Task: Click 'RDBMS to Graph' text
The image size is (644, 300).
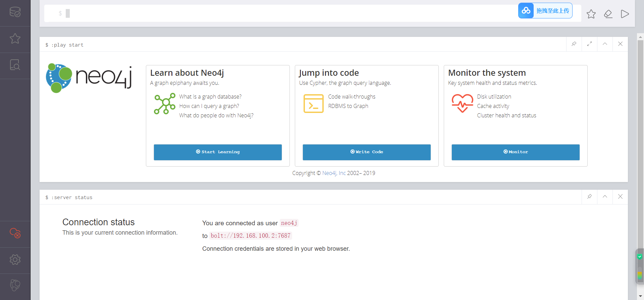Action: pos(348,106)
